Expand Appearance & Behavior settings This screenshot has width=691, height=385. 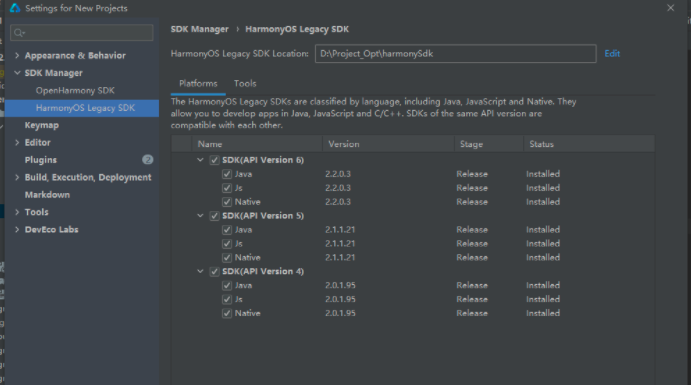point(17,56)
